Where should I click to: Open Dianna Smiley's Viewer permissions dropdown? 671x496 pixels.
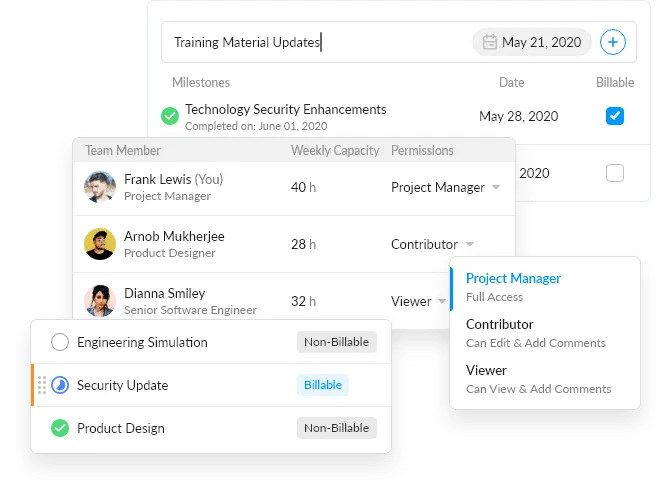pos(419,301)
